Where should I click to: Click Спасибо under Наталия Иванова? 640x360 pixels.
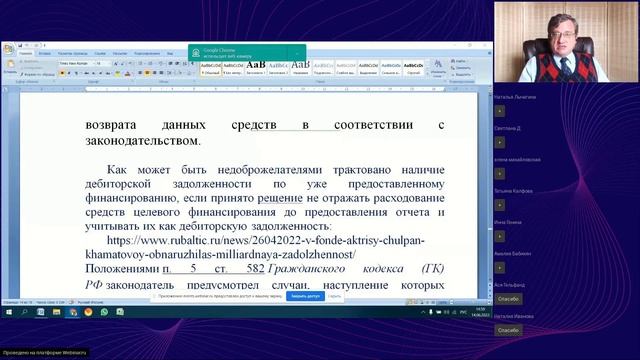click(x=508, y=330)
